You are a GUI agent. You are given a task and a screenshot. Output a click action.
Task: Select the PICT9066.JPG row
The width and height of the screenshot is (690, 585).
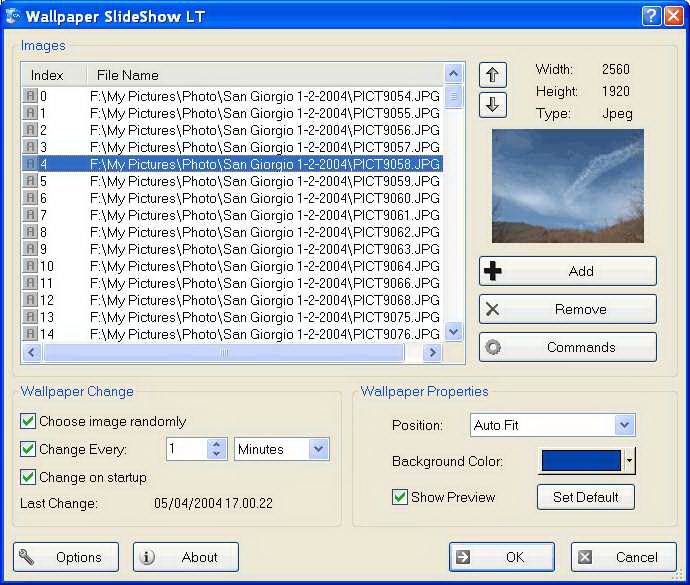point(232,283)
